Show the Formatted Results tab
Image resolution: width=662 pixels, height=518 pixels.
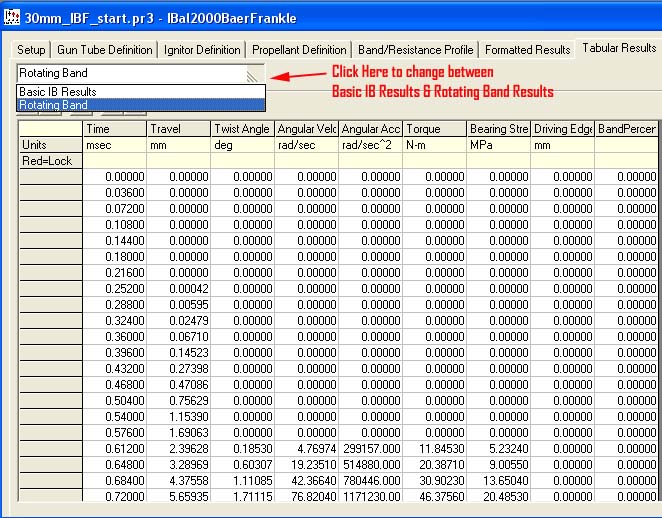(527, 50)
